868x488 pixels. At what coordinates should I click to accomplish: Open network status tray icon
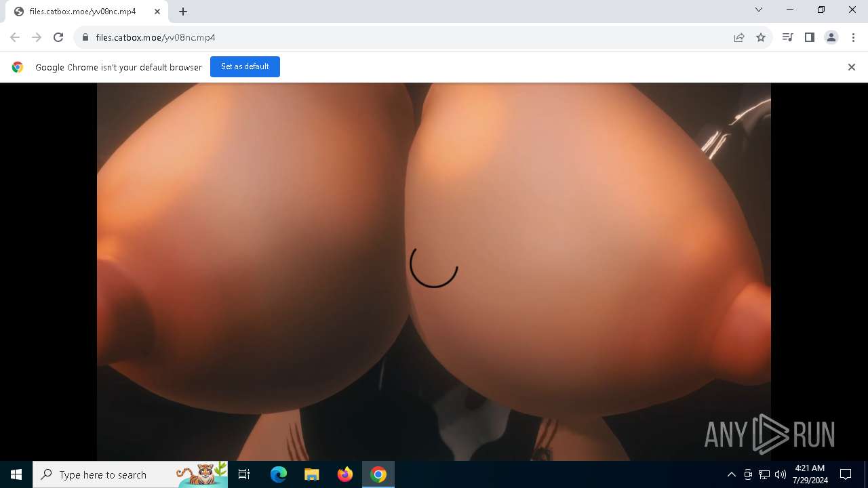(764, 474)
